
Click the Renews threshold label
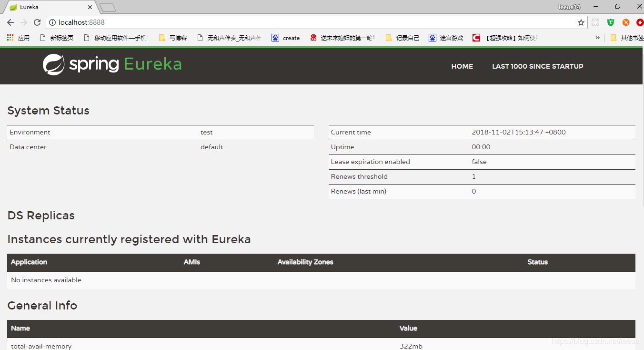(359, 176)
